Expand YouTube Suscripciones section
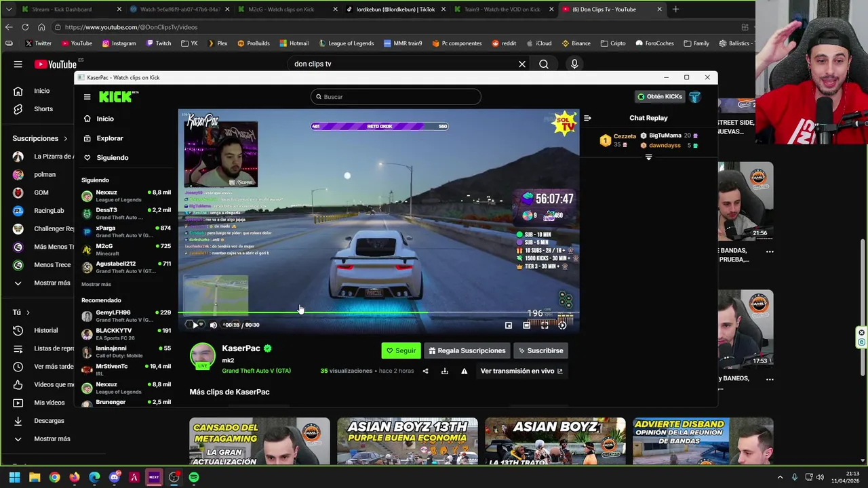868x488 pixels. click(40, 138)
